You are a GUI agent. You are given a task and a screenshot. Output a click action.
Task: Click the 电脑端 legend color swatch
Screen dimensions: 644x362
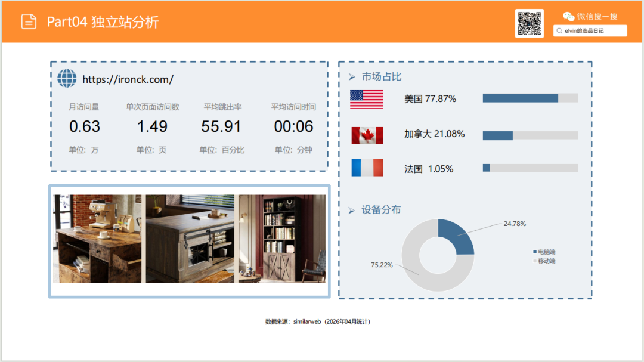pos(534,252)
